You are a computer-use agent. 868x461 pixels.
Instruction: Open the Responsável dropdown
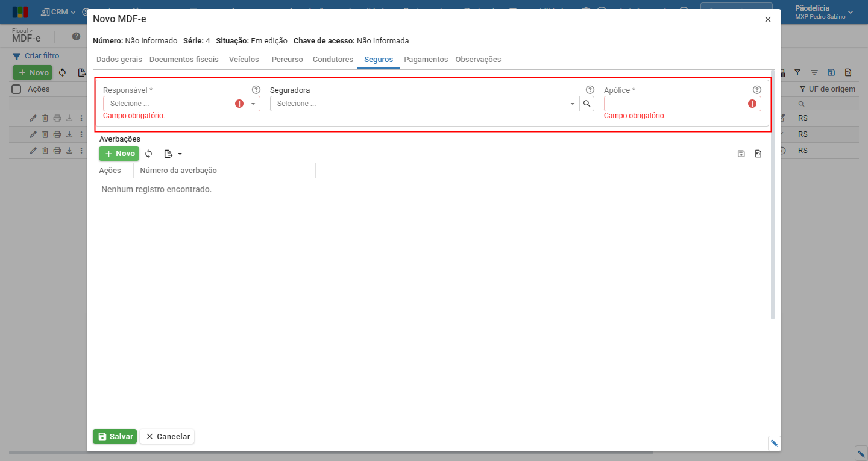click(181, 104)
